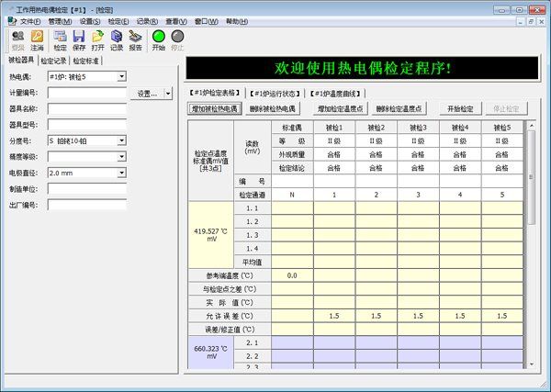Expand the 热电偶 dropdown list

tap(122, 77)
